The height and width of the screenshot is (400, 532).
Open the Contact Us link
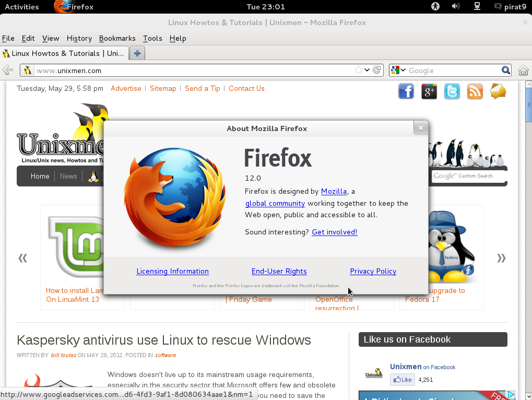(x=246, y=89)
